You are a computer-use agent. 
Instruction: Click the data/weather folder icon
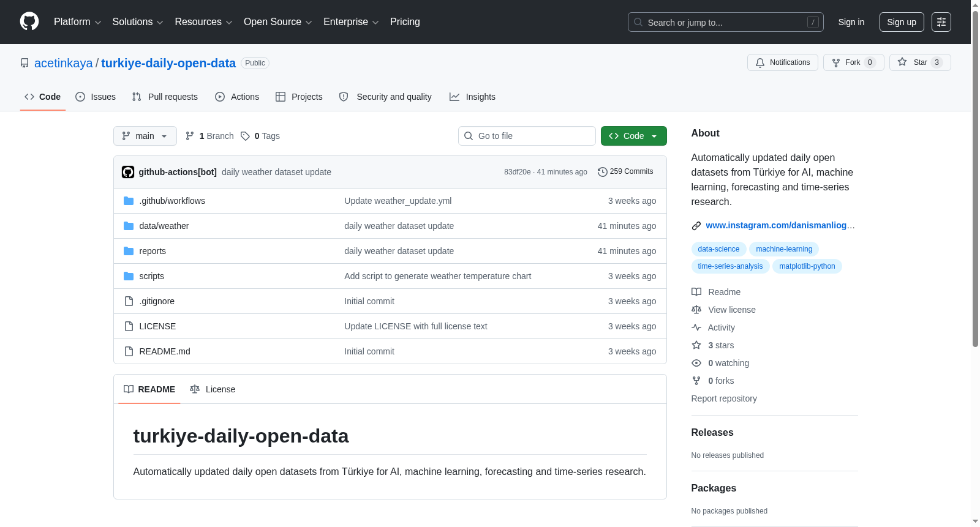coord(129,226)
